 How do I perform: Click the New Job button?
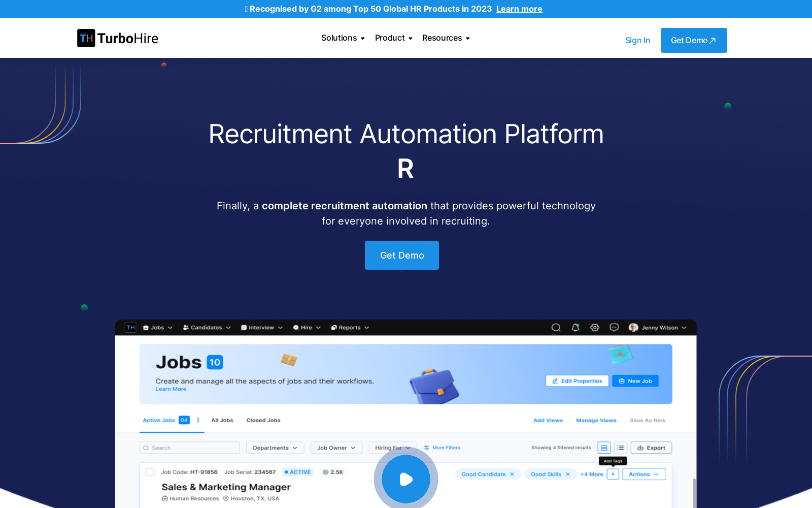(635, 381)
